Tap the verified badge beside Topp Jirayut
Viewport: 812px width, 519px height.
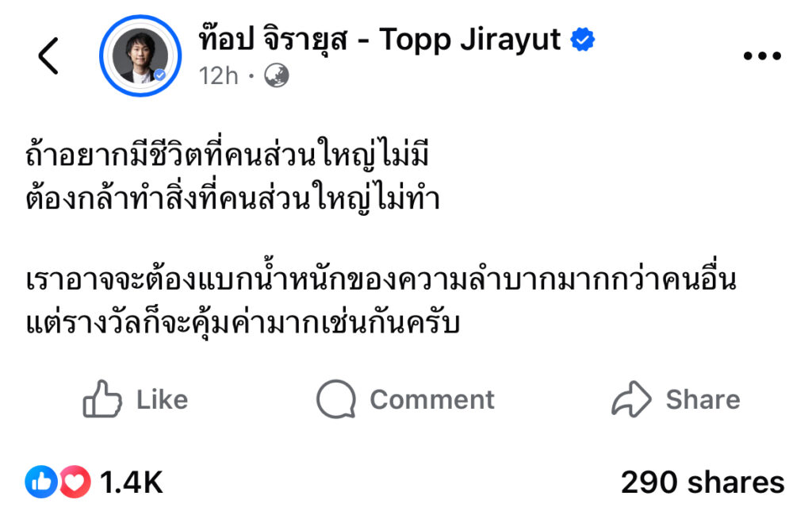(x=583, y=40)
